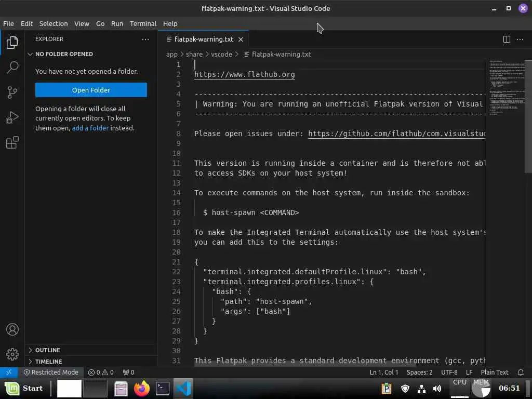Change indentation via Spaces: 2
This screenshot has width=532, height=399.
[x=420, y=372]
